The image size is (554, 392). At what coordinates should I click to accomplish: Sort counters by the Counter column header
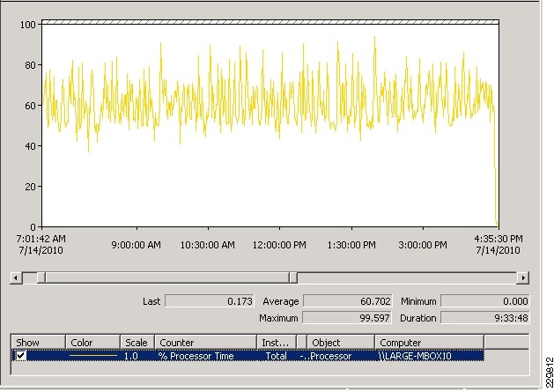click(x=205, y=342)
